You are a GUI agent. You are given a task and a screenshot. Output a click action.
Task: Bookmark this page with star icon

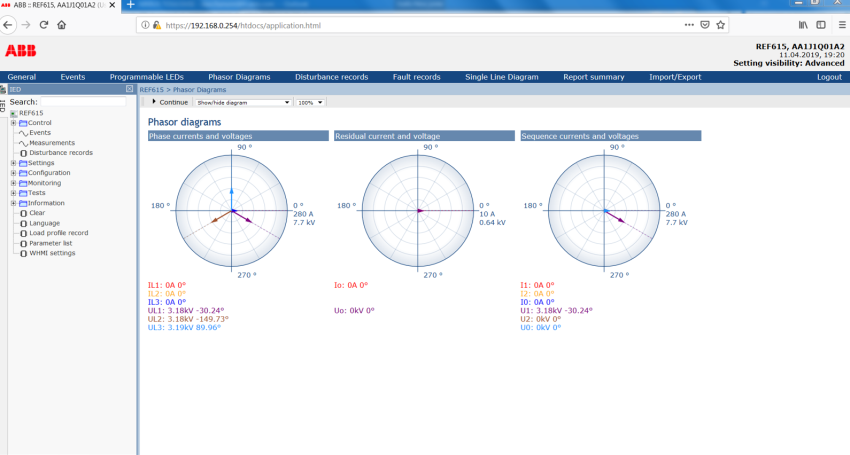click(720, 24)
